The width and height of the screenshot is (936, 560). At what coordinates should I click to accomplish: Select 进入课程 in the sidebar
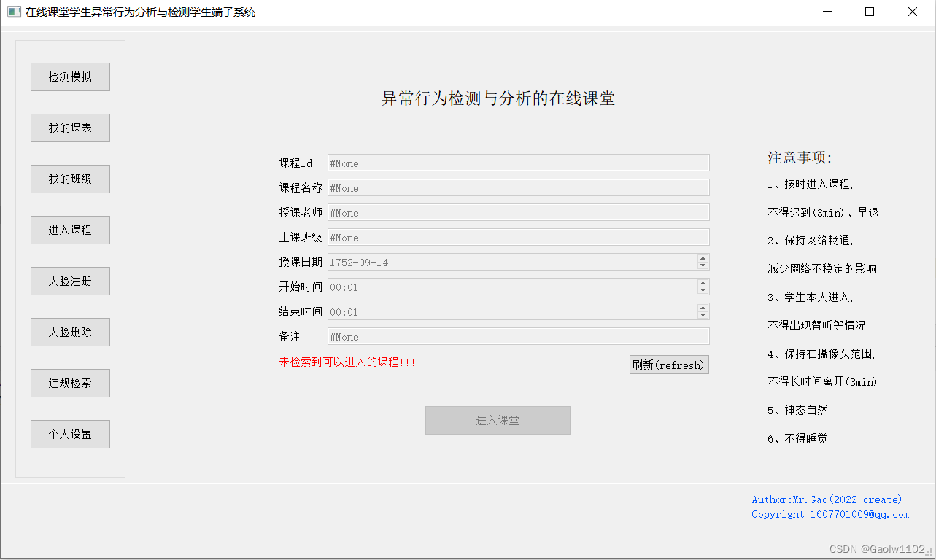tap(70, 230)
